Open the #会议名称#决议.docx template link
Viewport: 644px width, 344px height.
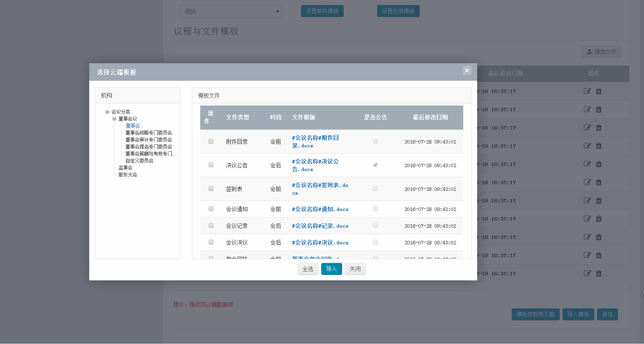click(320, 243)
